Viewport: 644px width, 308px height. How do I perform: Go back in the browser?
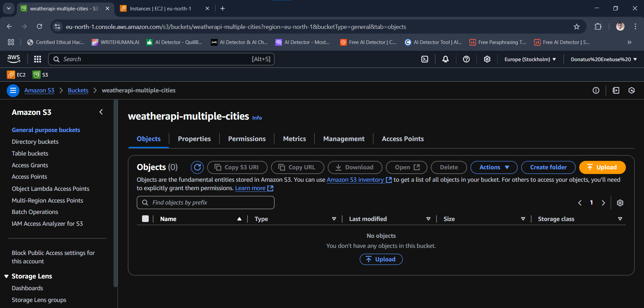tap(9, 27)
